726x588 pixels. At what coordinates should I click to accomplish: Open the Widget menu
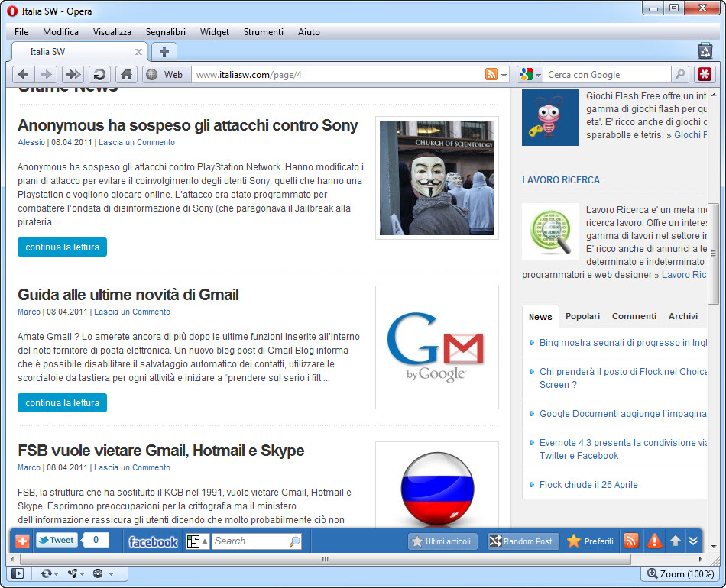[x=215, y=32]
